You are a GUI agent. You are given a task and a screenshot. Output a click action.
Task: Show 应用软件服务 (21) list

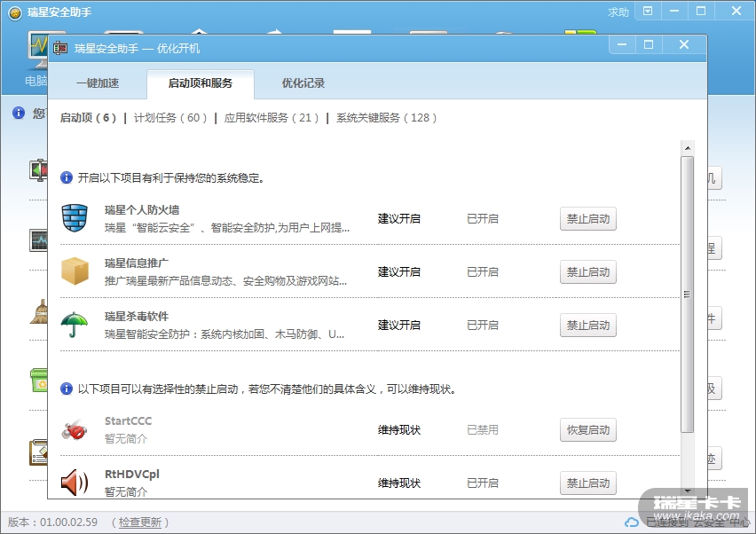(272, 118)
